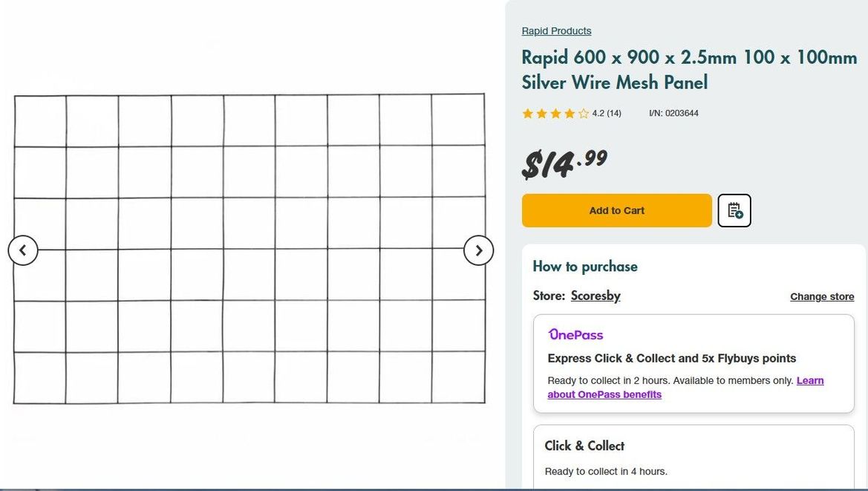This screenshot has height=491, width=868.
Task: Select the Express Click & Collect option
Action: pos(671,358)
